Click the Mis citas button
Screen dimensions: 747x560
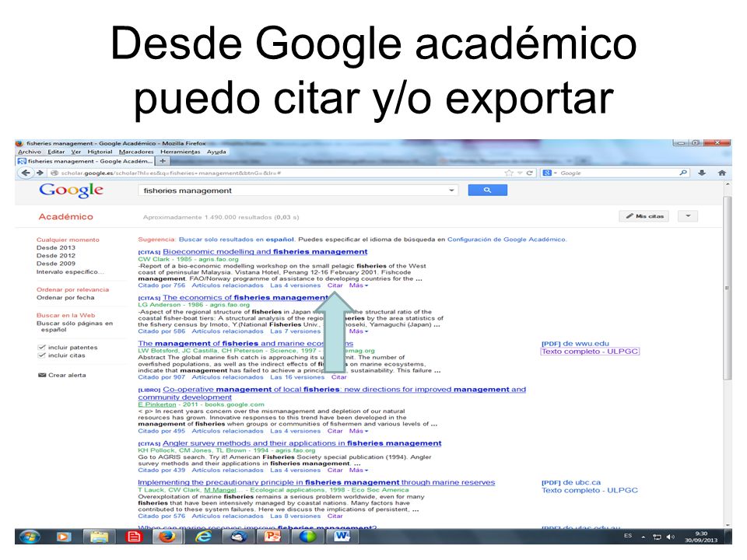pyautogui.click(x=644, y=216)
